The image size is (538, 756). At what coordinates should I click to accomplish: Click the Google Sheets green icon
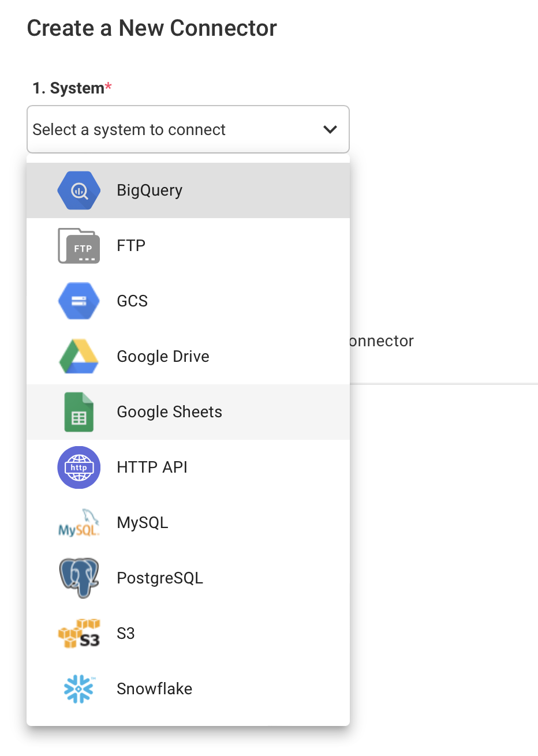[79, 412]
